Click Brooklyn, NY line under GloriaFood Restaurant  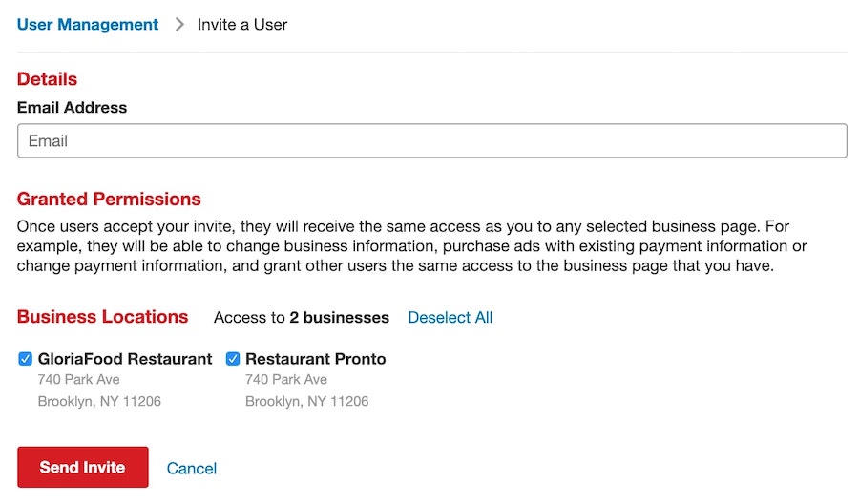coord(99,401)
